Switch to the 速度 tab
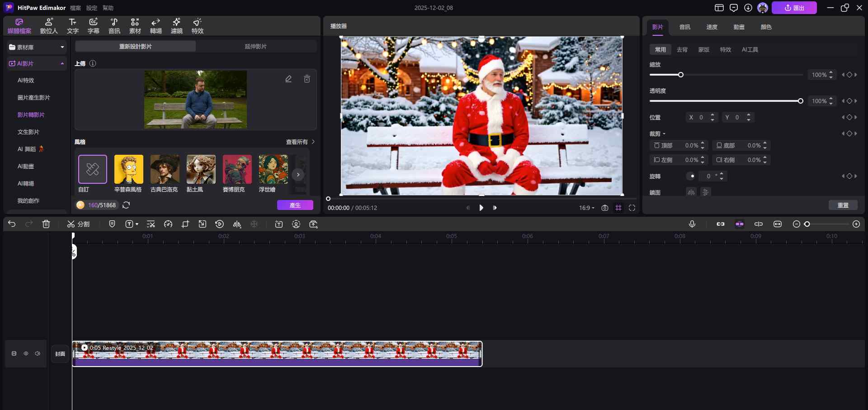Image resolution: width=868 pixels, height=410 pixels. coord(712,27)
